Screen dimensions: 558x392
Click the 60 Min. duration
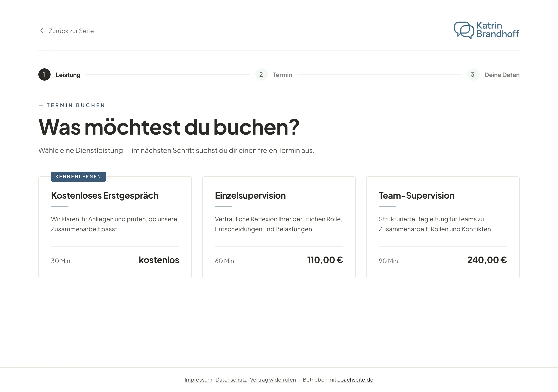coord(225,261)
